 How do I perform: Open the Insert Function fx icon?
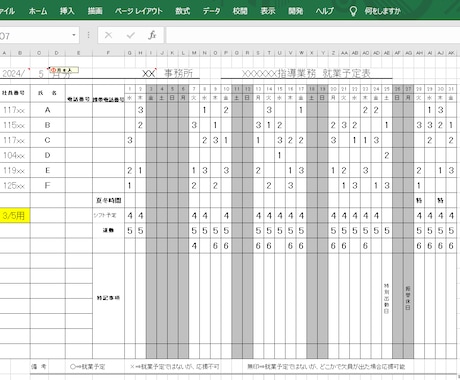152,35
